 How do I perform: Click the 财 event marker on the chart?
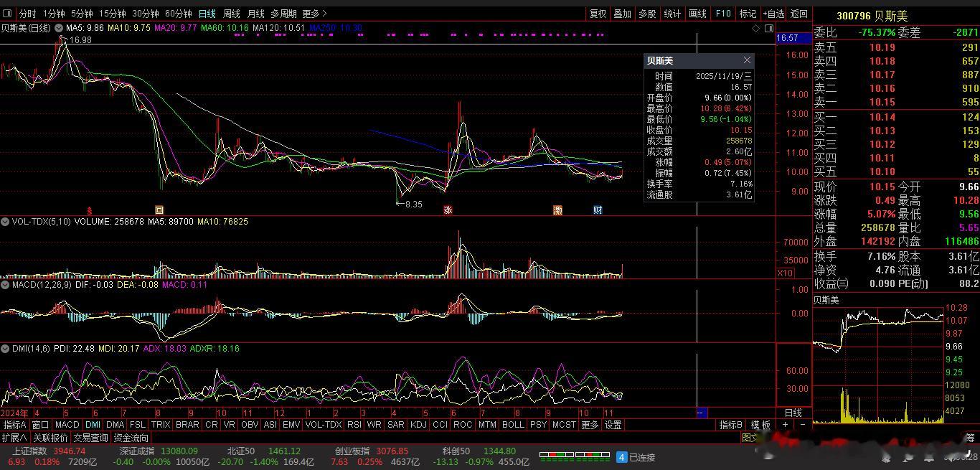click(x=598, y=210)
